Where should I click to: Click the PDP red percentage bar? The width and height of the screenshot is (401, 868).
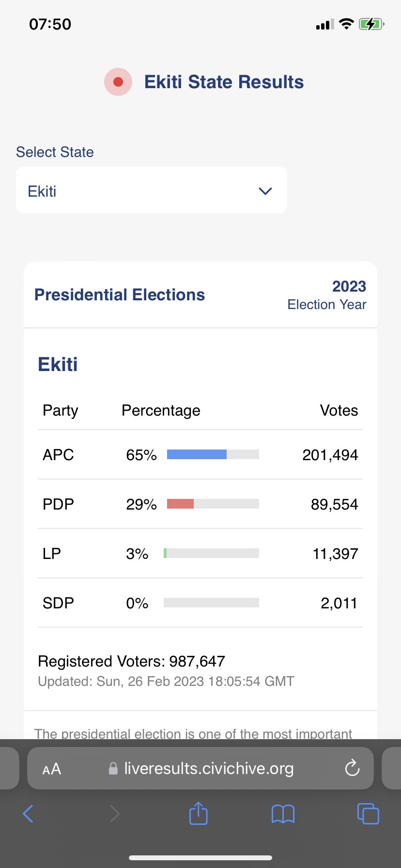(x=180, y=504)
